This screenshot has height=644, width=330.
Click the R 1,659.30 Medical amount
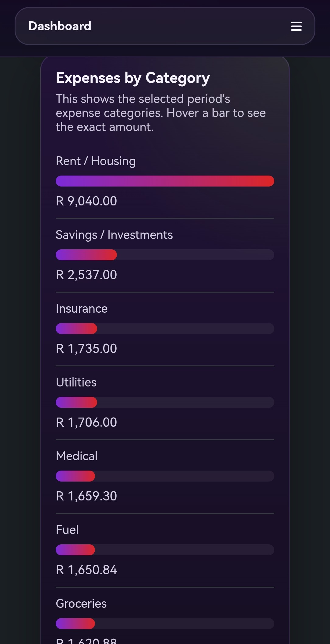86,496
